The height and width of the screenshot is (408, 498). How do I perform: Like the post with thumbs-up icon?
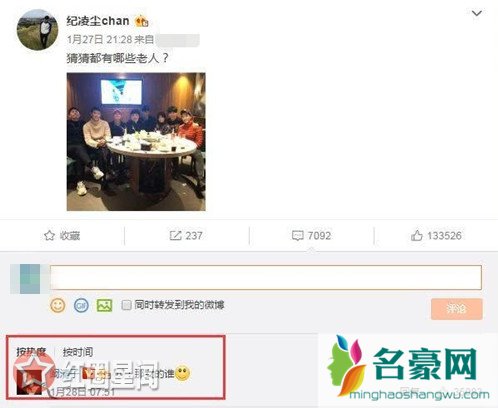tap(417, 236)
